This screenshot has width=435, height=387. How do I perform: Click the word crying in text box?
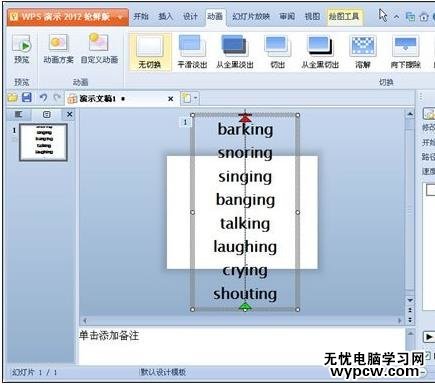tap(245, 270)
